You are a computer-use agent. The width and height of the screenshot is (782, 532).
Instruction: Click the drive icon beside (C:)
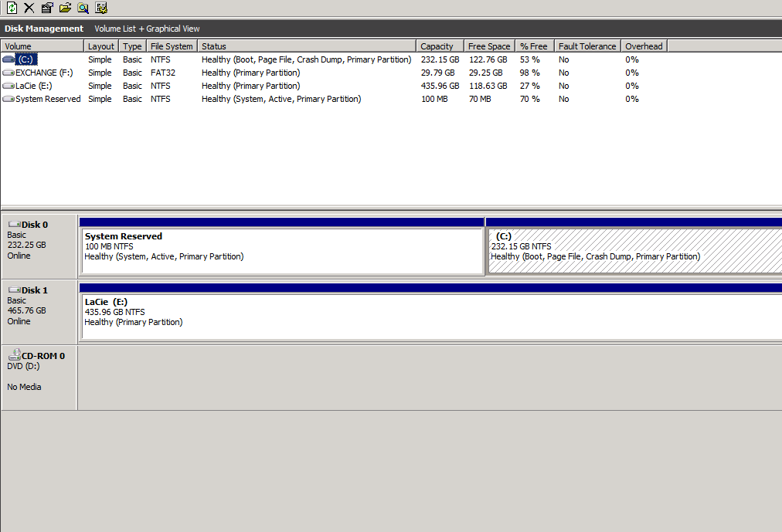point(6,59)
